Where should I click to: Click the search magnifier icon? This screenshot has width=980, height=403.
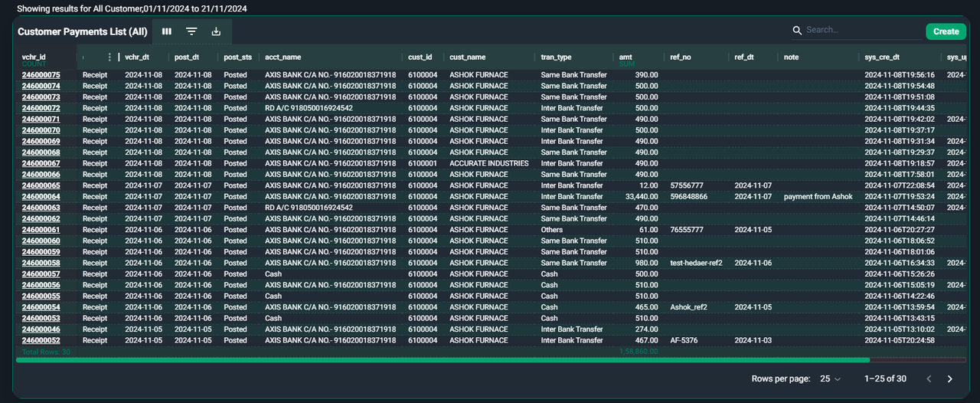(797, 30)
